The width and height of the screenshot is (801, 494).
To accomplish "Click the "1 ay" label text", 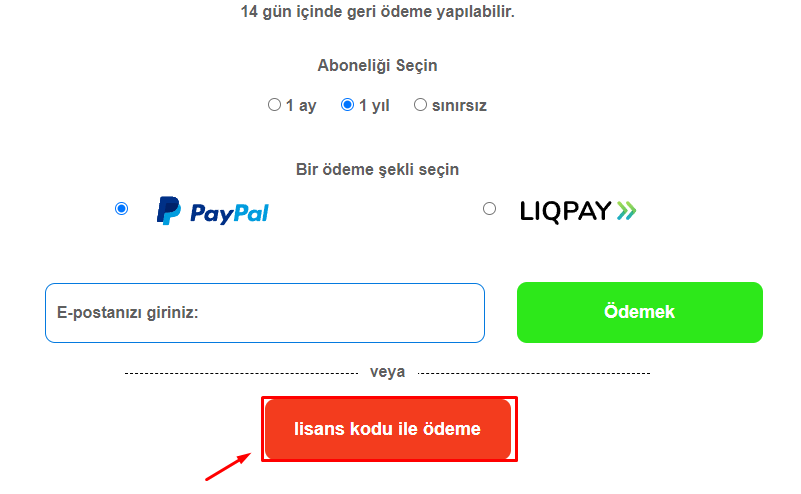I will click(301, 106).
